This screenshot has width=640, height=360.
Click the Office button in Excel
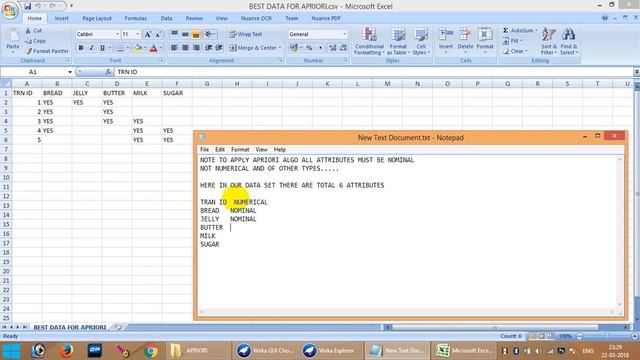[10, 10]
